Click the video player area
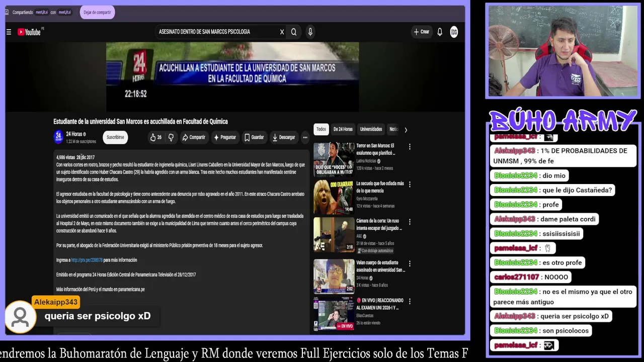Screen dimensions: 644x362 point(232,76)
